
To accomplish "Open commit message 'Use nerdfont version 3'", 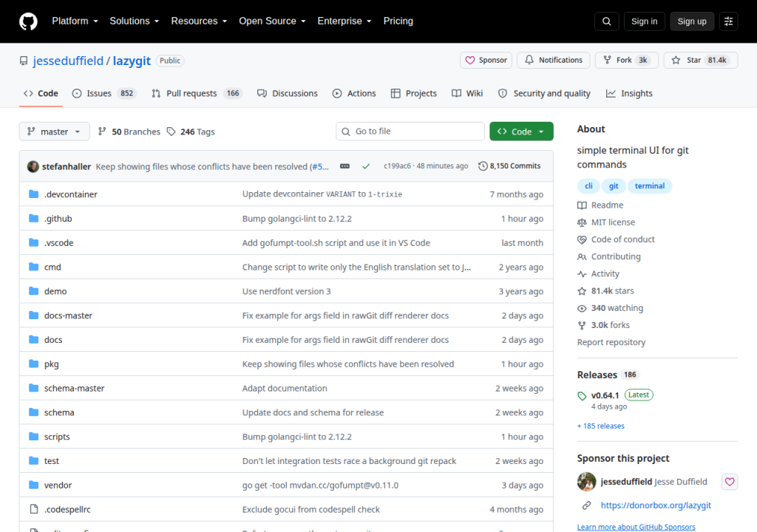I will click(287, 292).
